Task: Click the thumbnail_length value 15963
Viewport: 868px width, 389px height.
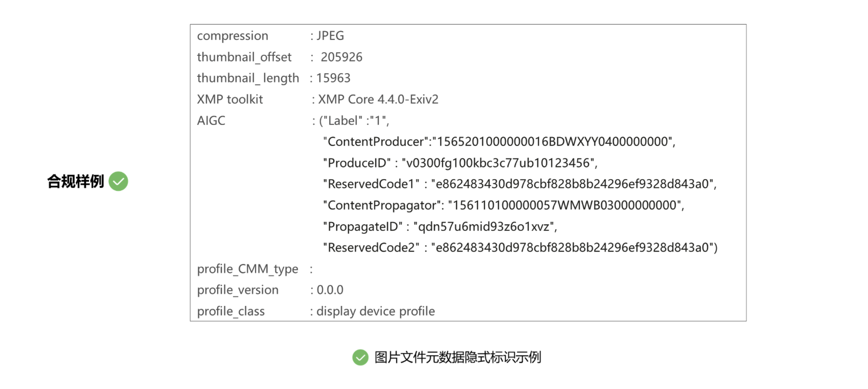Action: 333,78
